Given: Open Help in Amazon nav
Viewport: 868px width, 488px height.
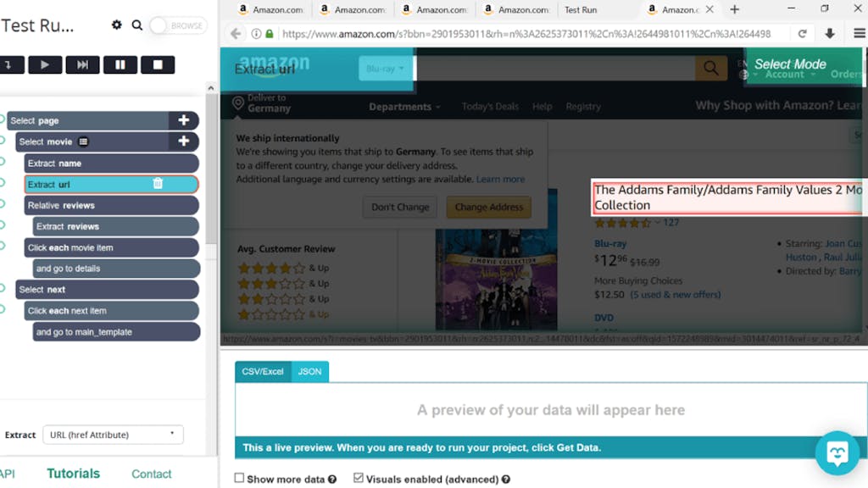Looking at the screenshot, I should (x=542, y=106).
